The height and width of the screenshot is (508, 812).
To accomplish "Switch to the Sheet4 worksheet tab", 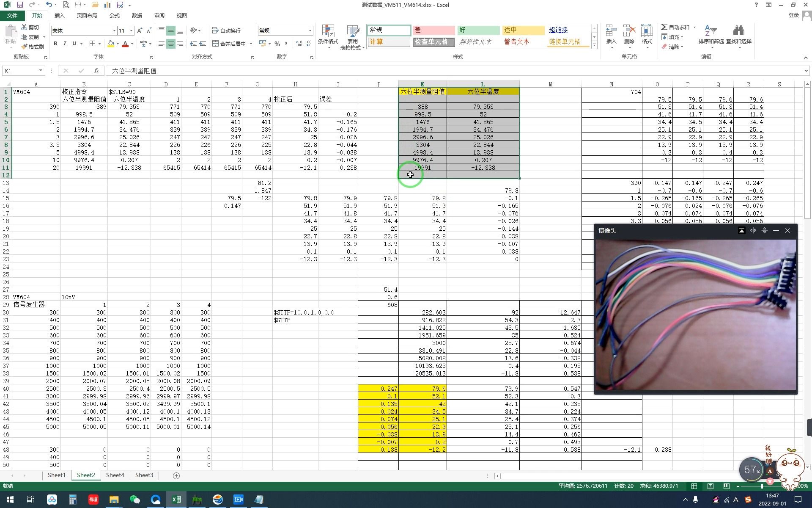I will pos(115,475).
